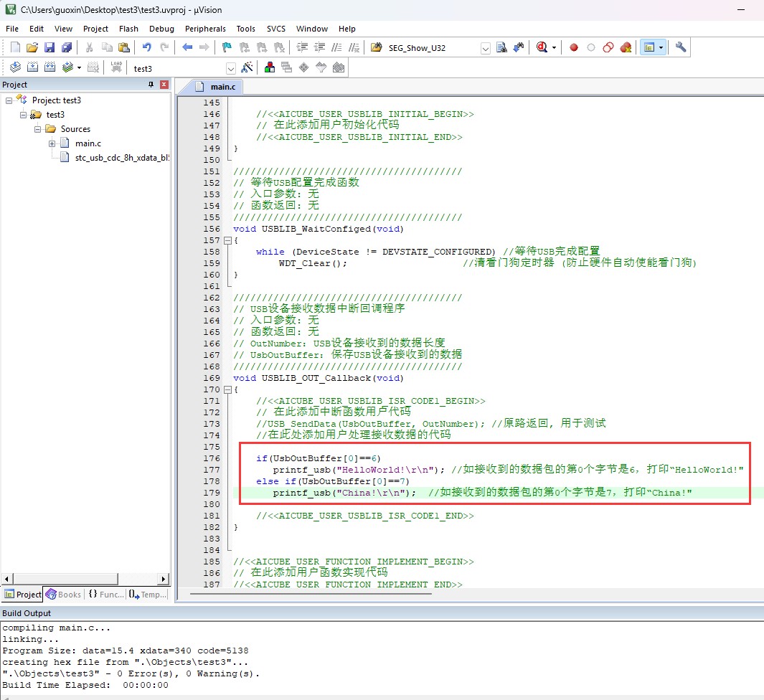The height and width of the screenshot is (700, 764).
Task: Open the Peripherals menu
Action: point(205,29)
